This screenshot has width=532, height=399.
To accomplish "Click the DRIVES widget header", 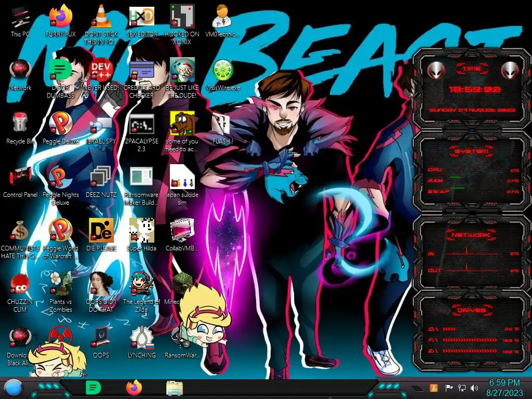I will pos(471,310).
